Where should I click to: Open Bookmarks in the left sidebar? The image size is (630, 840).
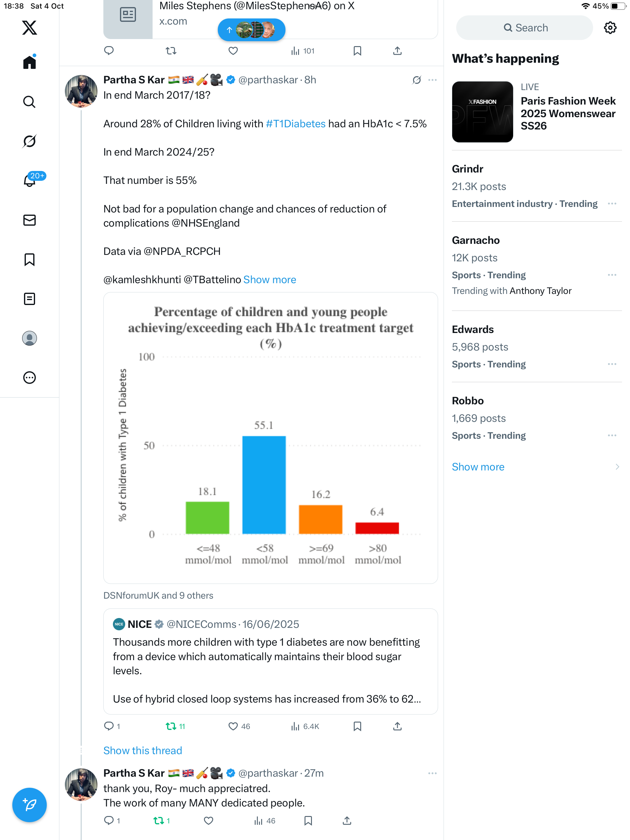(x=29, y=260)
